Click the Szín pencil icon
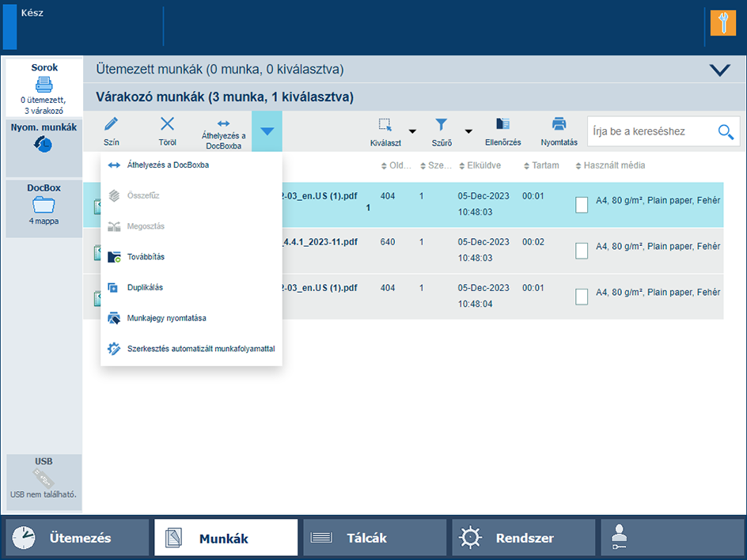Viewport: 747px width, 560px height. [x=111, y=124]
